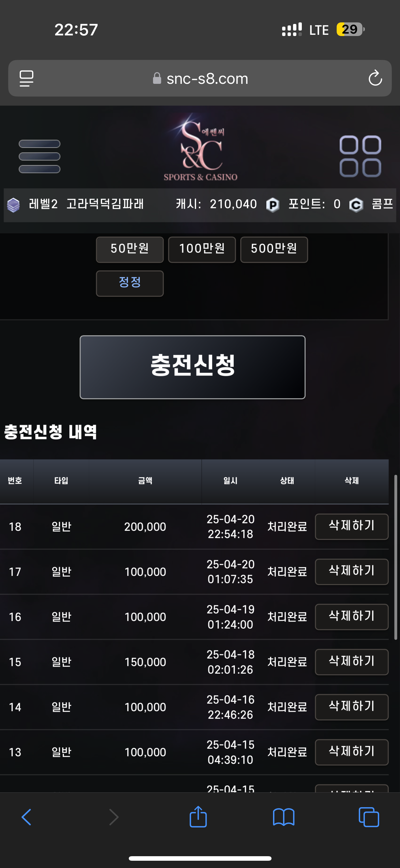Open the four-square grid menu icon
The image size is (400, 868).
pos(360,156)
